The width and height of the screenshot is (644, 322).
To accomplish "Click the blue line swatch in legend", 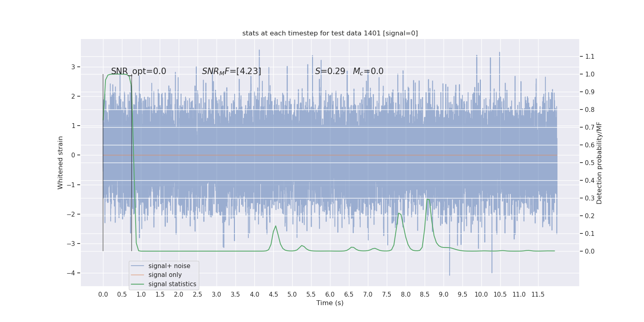I will pyautogui.click(x=138, y=266).
